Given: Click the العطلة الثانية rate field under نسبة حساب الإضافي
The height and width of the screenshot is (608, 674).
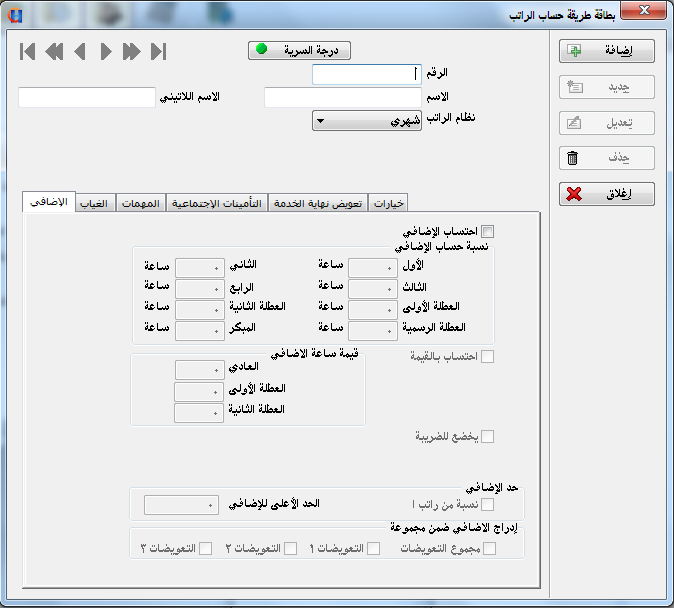Looking at the screenshot, I should (x=200, y=310).
